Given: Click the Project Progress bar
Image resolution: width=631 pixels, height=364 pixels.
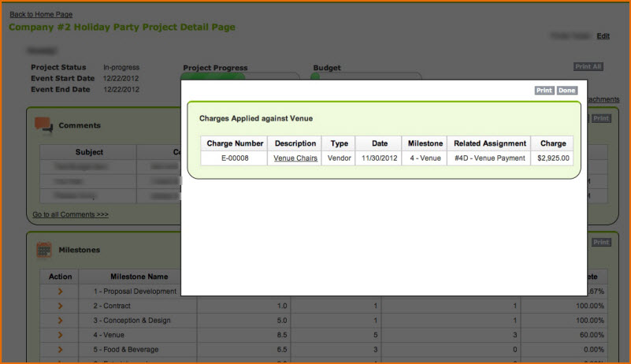Looking at the screenshot, I should 240,76.
